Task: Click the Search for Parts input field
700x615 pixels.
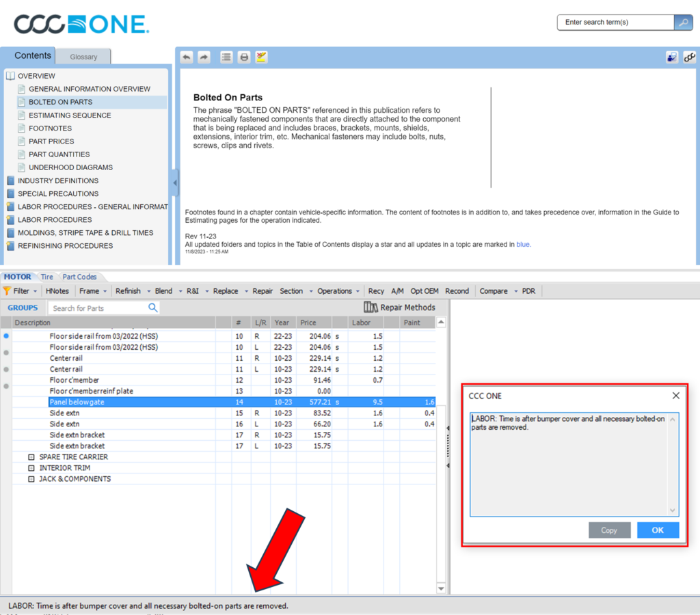Action: coord(99,308)
